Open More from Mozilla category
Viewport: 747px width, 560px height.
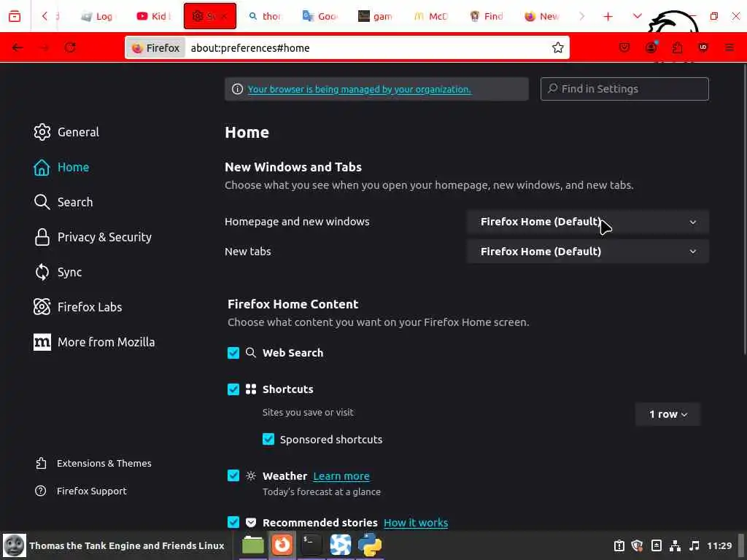point(94,342)
